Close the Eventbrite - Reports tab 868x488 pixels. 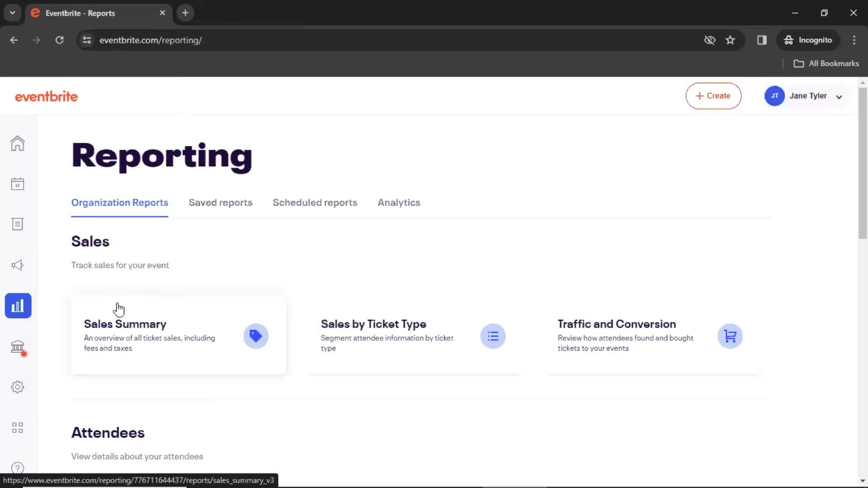pos(162,13)
